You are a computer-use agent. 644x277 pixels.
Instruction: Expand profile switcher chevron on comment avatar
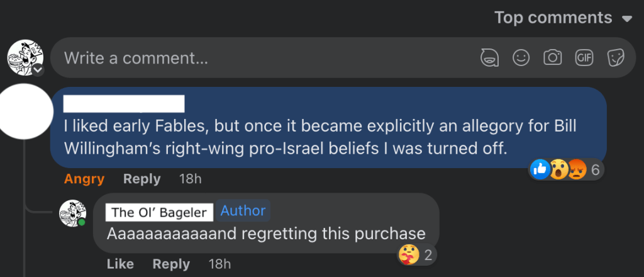[38, 71]
